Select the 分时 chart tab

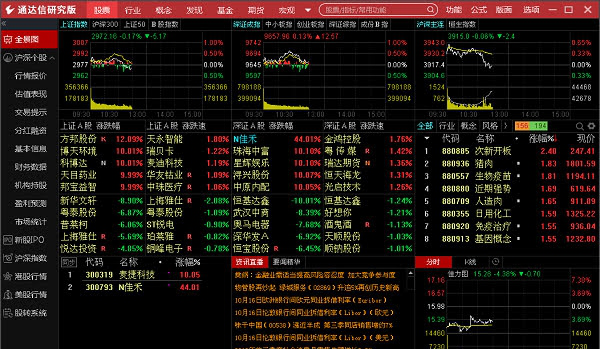pyautogui.click(x=433, y=262)
